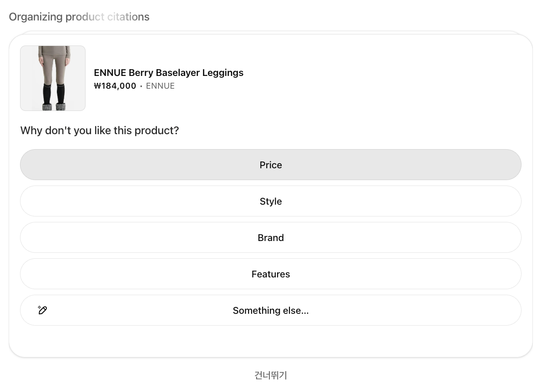
Task: Choose the Style reason option
Action: pyautogui.click(x=271, y=201)
